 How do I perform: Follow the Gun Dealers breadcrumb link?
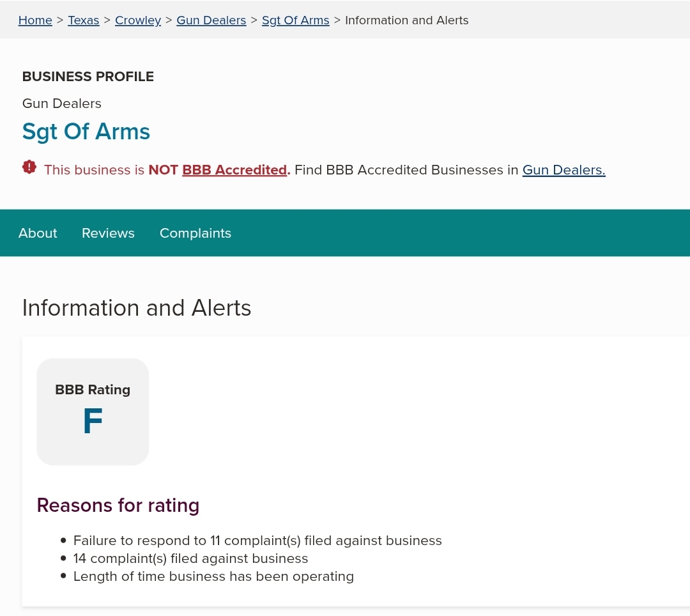pos(211,20)
